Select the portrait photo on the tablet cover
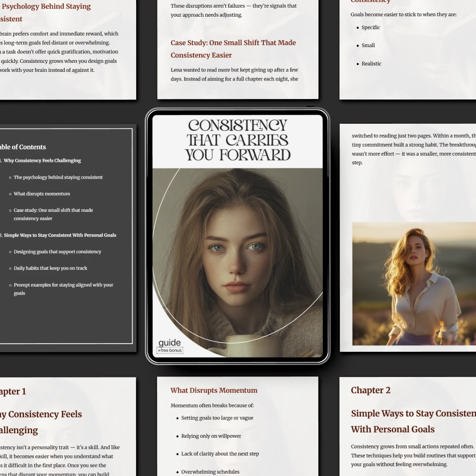 click(237, 252)
